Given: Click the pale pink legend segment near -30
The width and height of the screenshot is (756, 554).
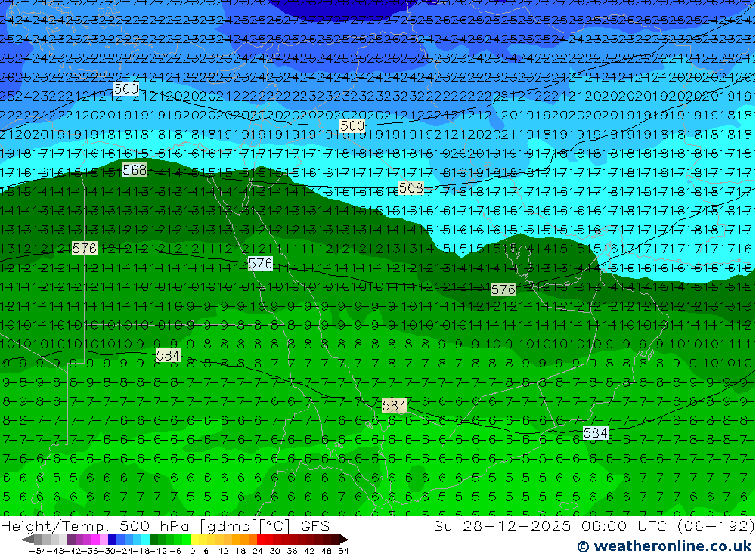Looking at the screenshot, I should [104, 539].
